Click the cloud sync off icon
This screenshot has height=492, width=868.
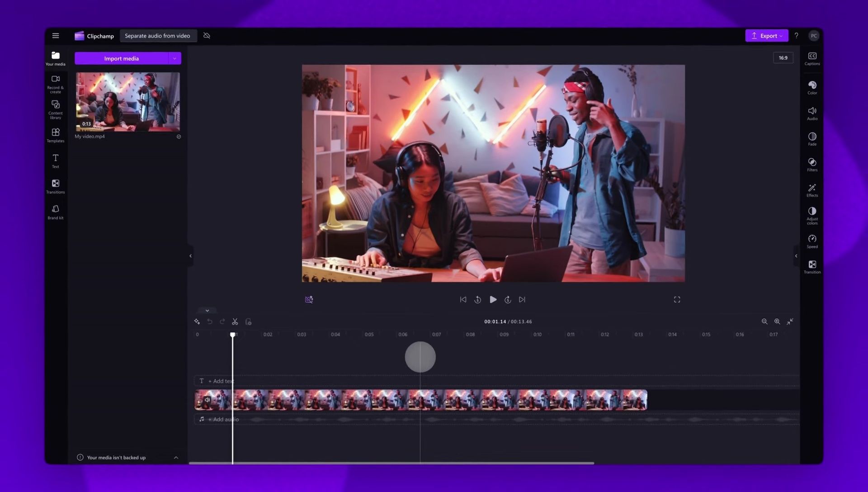coord(207,36)
